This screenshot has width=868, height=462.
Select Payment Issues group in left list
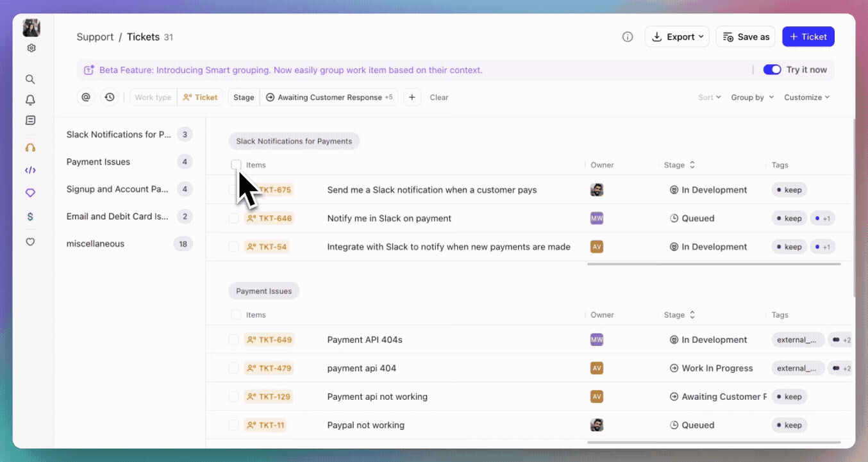pyautogui.click(x=129, y=162)
